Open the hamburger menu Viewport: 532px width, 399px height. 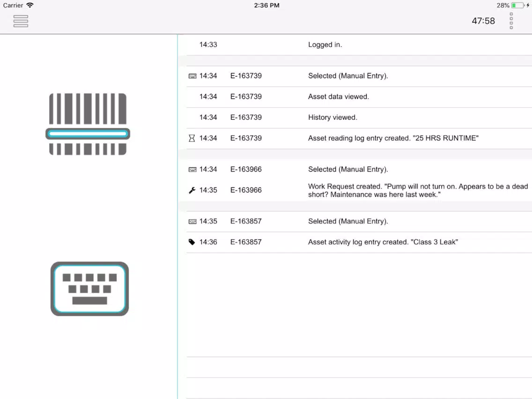coord(21,21)
